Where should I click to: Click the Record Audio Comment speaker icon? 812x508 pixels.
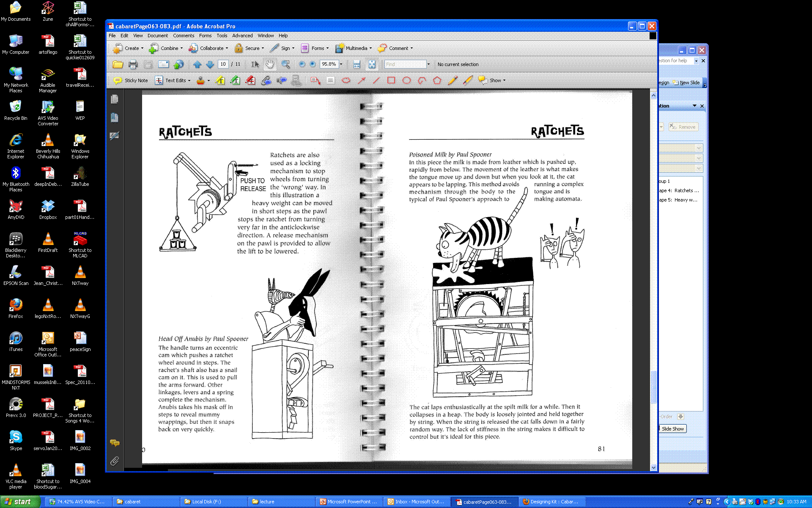coord(281,80)
